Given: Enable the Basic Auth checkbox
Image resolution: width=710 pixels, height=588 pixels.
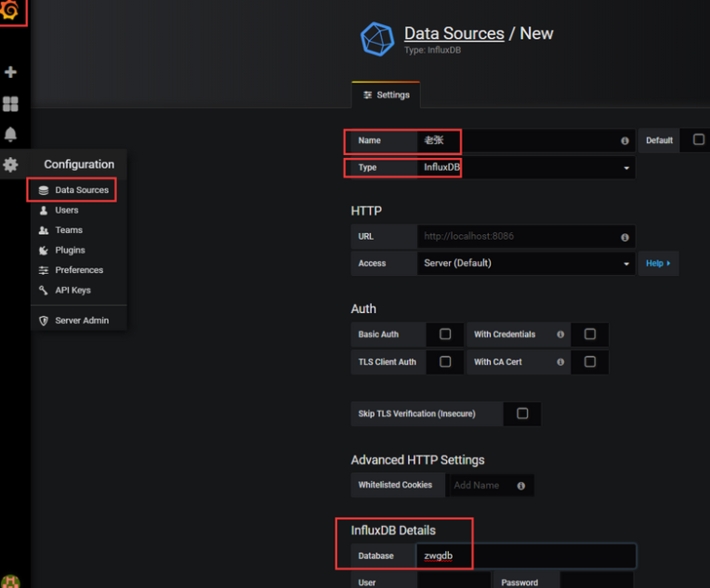Looking at the screenshot, I should pyautogui.click(x=445, y=334).
